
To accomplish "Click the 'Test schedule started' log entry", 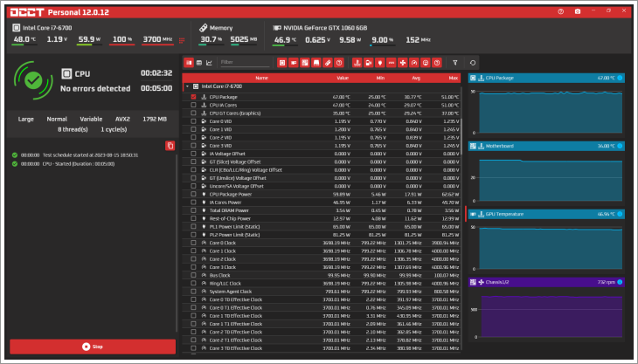I will pos(90,155).
